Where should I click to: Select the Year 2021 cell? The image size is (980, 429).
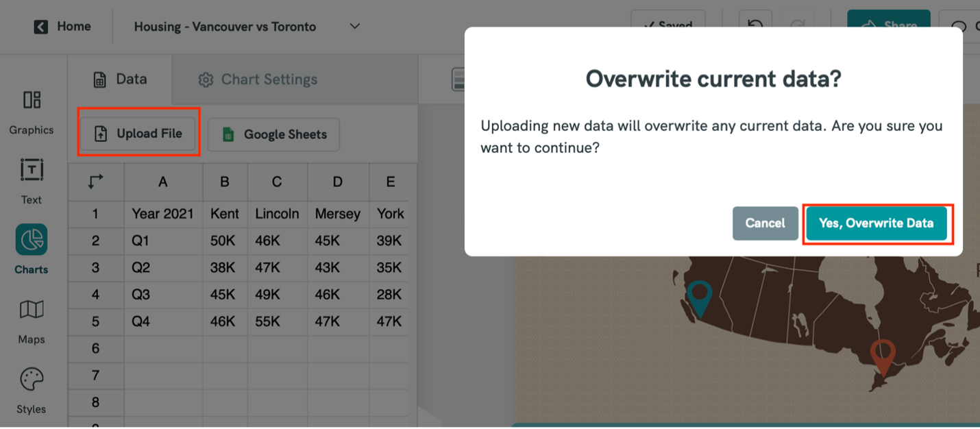tap(162, 214)
